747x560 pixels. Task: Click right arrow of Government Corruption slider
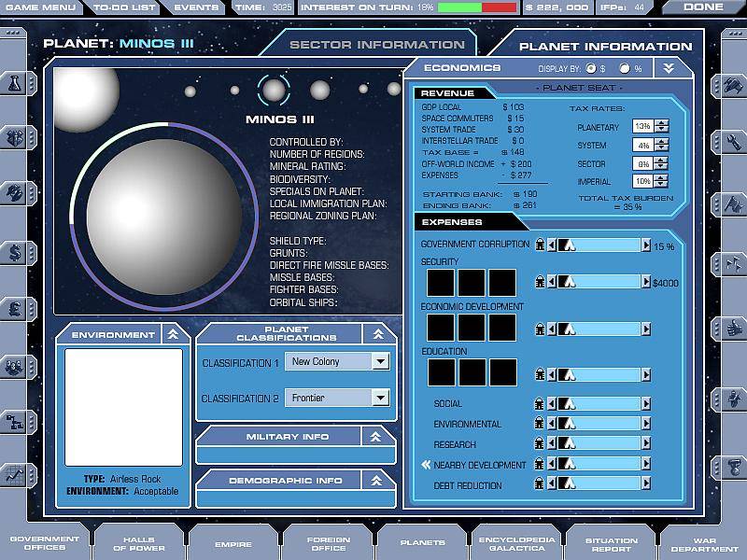tap(645, 245)
